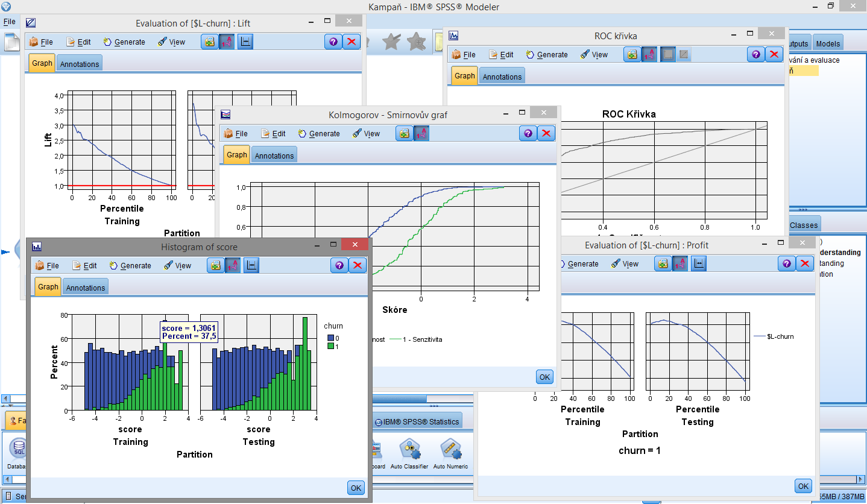
Task: Click band markup icon in Histogram toolbar
Action: (251, 265)
